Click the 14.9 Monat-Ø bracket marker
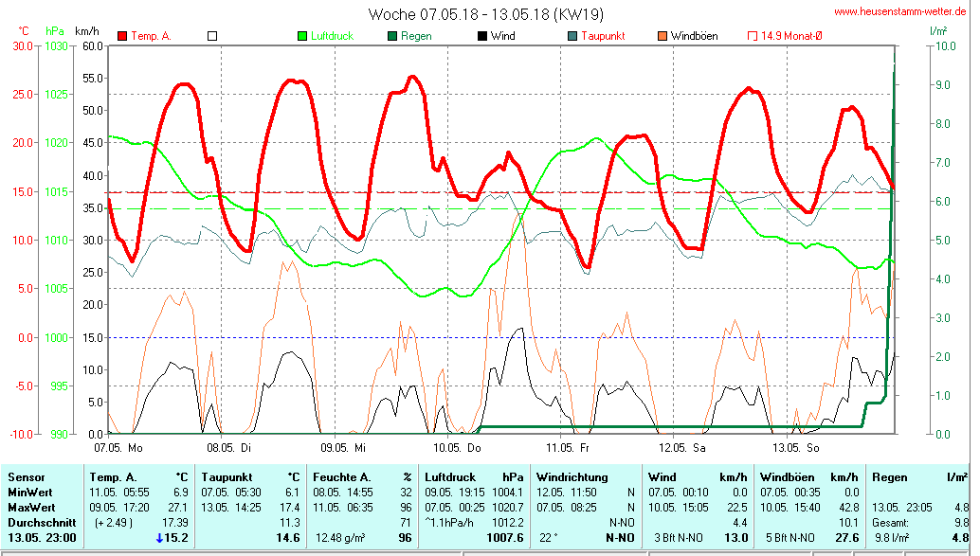 tap(753, 36)
